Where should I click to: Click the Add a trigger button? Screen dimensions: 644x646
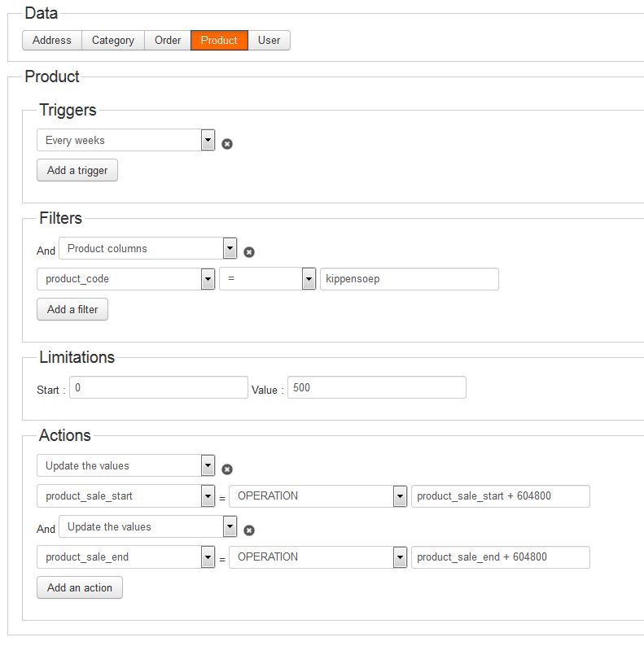77,170
